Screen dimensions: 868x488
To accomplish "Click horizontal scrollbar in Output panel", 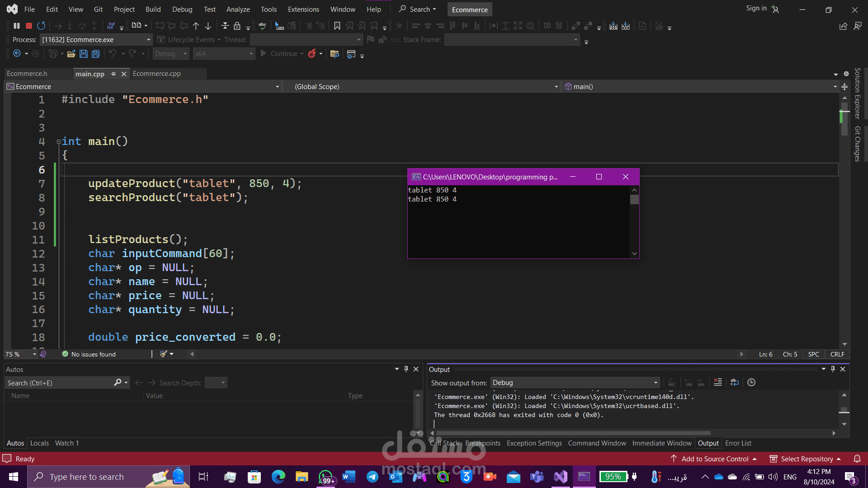I will 570,433.
